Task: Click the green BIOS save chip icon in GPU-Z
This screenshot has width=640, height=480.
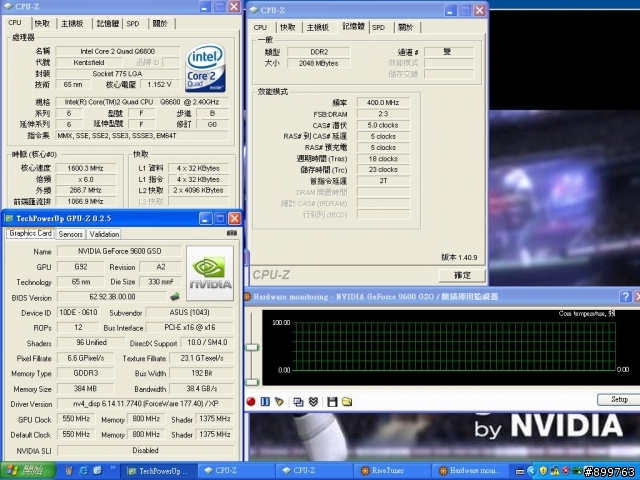Action: pyautogui.click(x=175, y=296)
